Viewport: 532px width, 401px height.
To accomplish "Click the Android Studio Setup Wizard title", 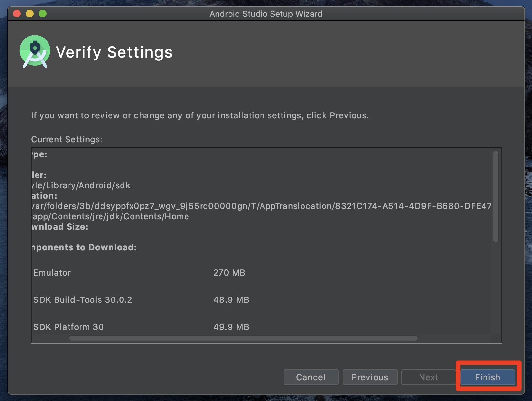I will [x=266, y=14].
